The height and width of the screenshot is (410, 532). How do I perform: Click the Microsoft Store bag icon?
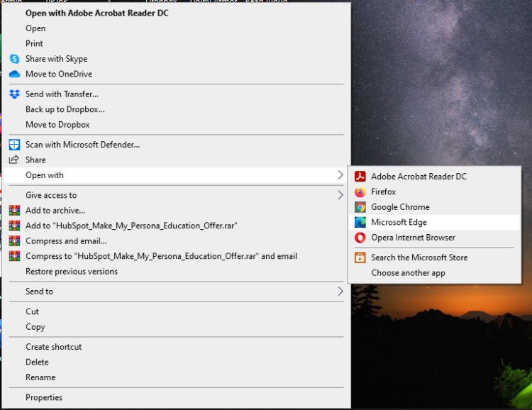(x=360, y=257)
